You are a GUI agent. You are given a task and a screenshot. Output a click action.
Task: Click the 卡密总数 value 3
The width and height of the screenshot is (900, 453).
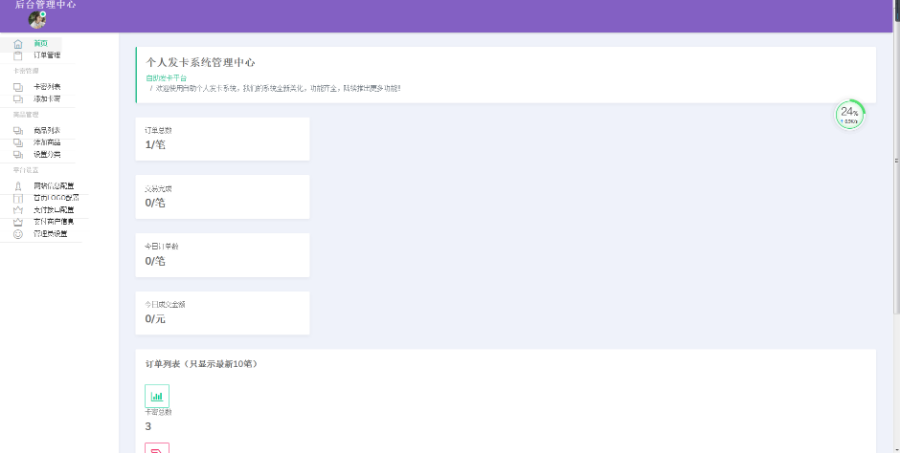click(x=148, y=427)
